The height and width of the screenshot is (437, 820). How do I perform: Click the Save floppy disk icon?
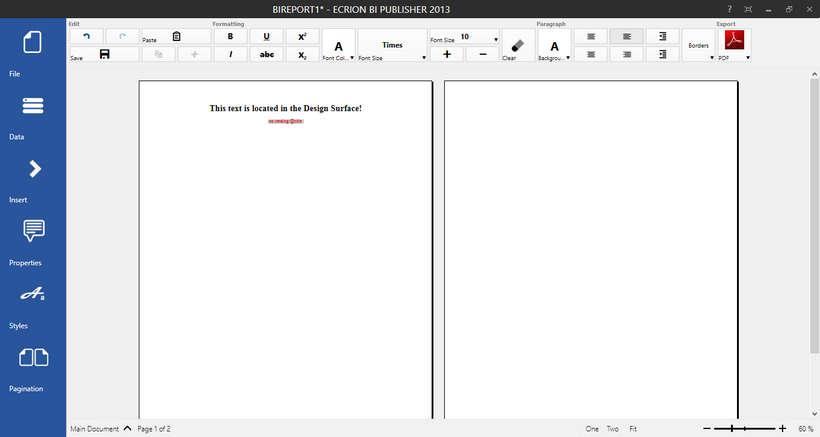[104, 54]
